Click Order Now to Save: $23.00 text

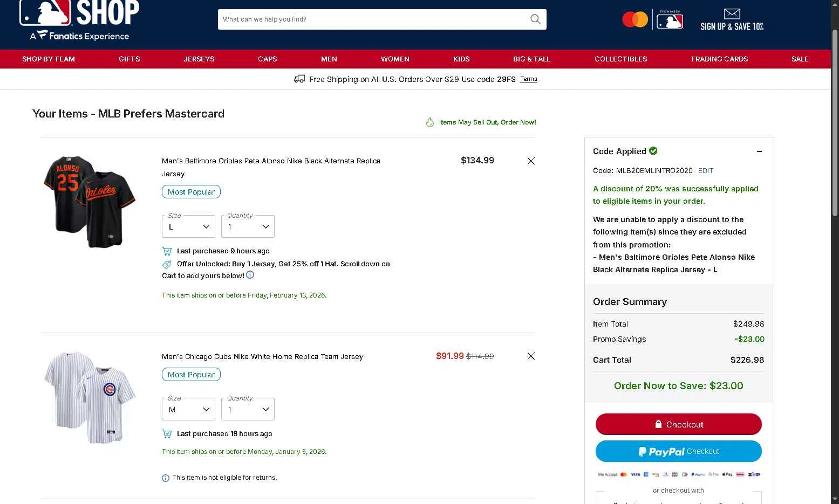click(x=679, y=385)
